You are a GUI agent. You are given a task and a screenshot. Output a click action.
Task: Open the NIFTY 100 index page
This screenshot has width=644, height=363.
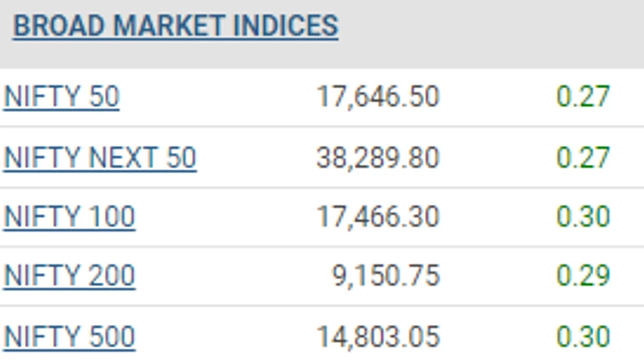[69, 217]
